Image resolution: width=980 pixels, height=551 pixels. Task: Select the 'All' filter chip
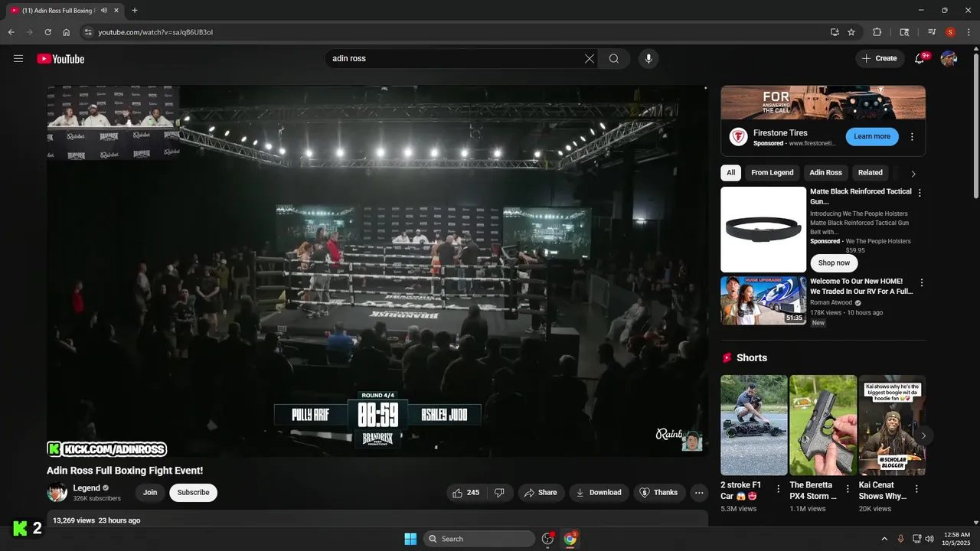[x=730, y=173]
